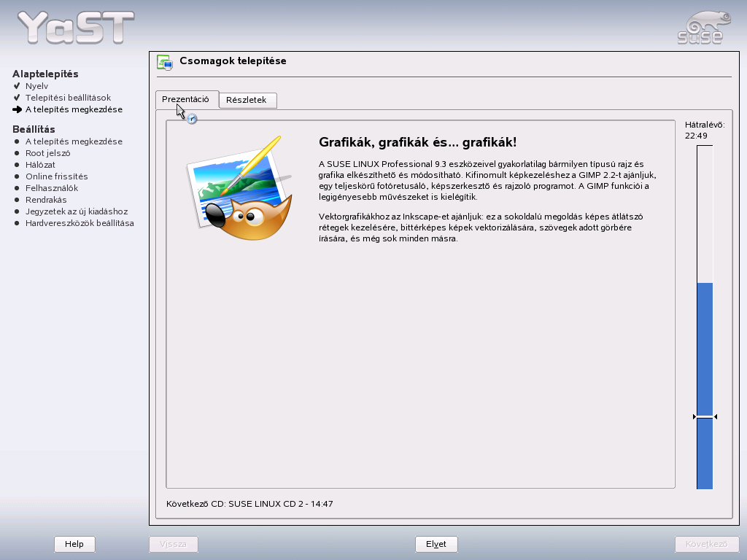The image size is (747, 560).
Task: Click the Online frissítés sidebar step
Action: click(x=57, y=176)
